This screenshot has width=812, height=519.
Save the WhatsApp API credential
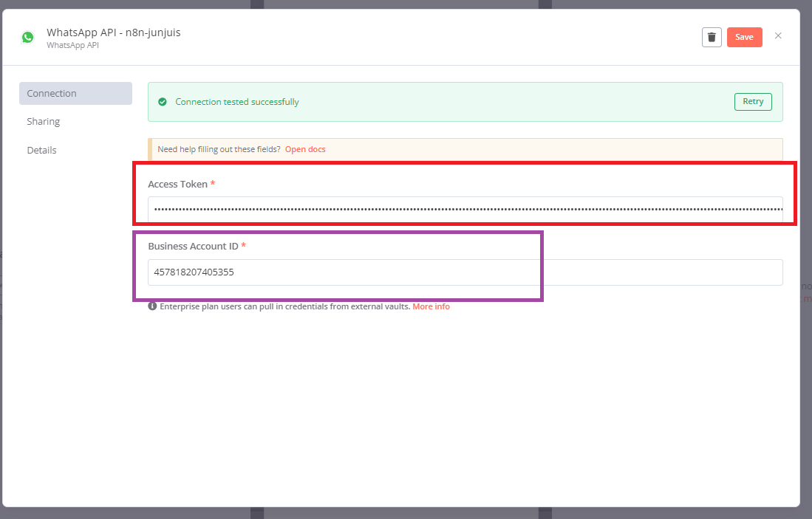pos(744,37)
